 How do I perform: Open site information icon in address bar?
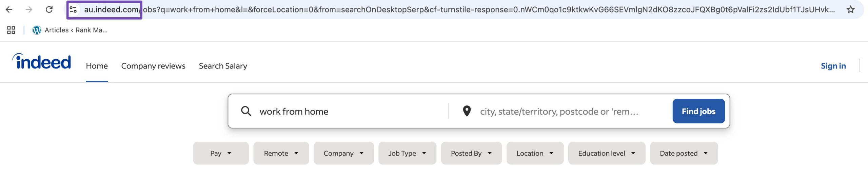click(73, 9)
